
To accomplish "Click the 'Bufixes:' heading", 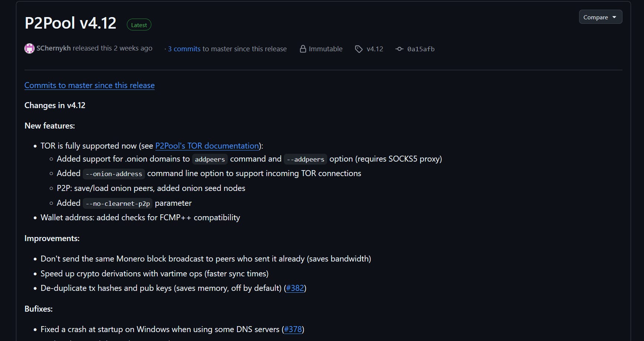I will coord(39,309).
